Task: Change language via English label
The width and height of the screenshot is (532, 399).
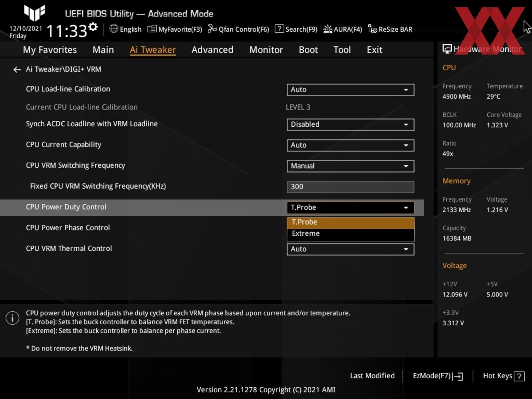Action: 131,29
